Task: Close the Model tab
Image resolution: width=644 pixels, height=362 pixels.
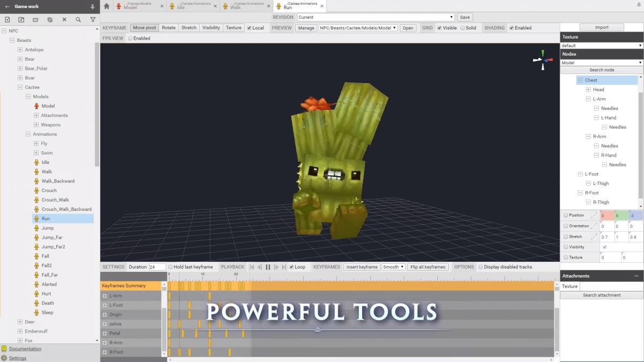Action: (162, 6)
